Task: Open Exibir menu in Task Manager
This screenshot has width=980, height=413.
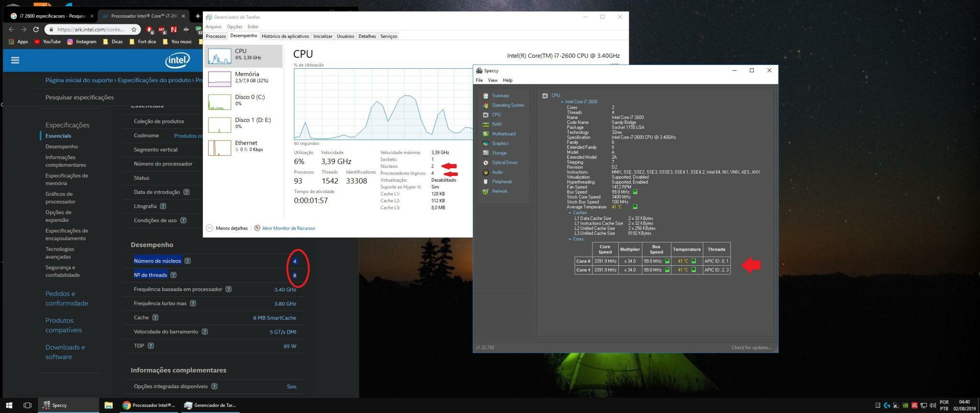Action: pos(253,27)
